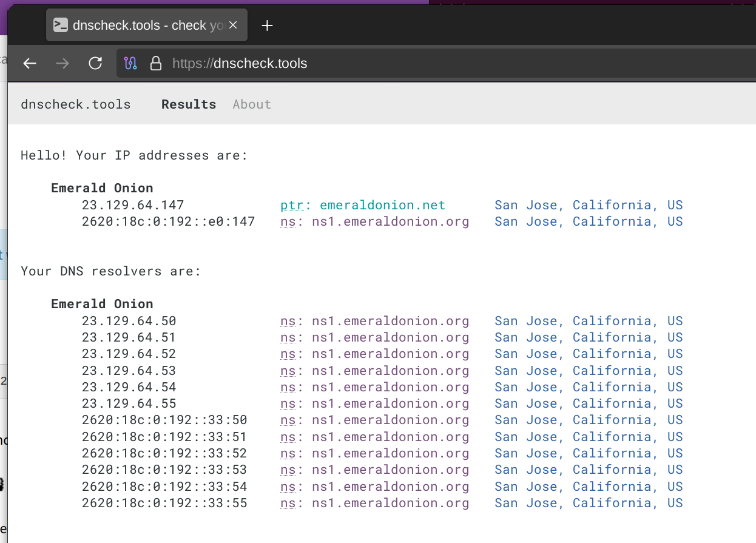
Task: Click resolver address 23.129.64.51
Action: [129, 337]
